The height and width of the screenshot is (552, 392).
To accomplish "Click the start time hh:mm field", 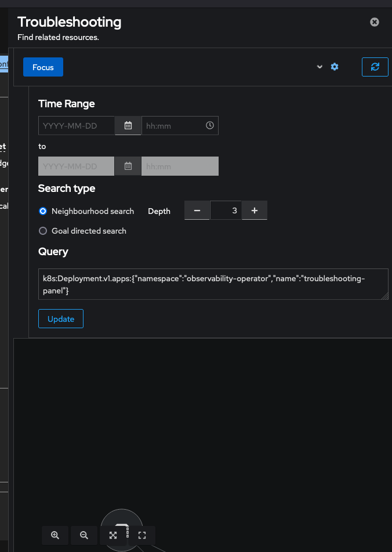I will tap(173, 126).
